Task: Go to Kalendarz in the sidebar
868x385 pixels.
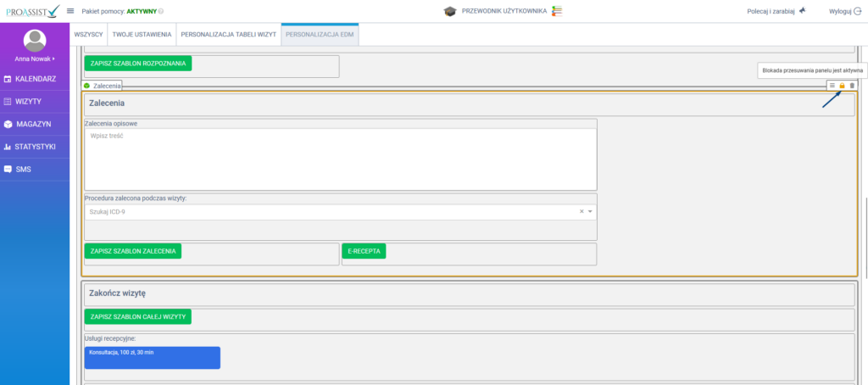Action: coord(35,79)
